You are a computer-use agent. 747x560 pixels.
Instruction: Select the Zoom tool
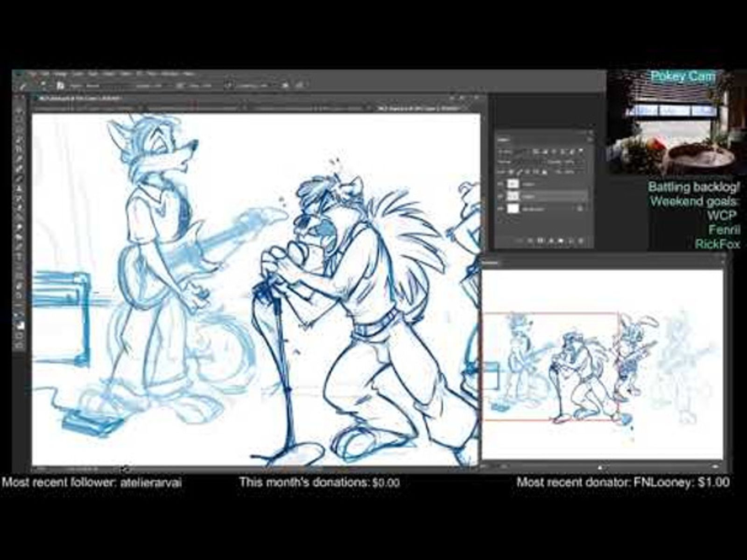click(x=20, y=295)
